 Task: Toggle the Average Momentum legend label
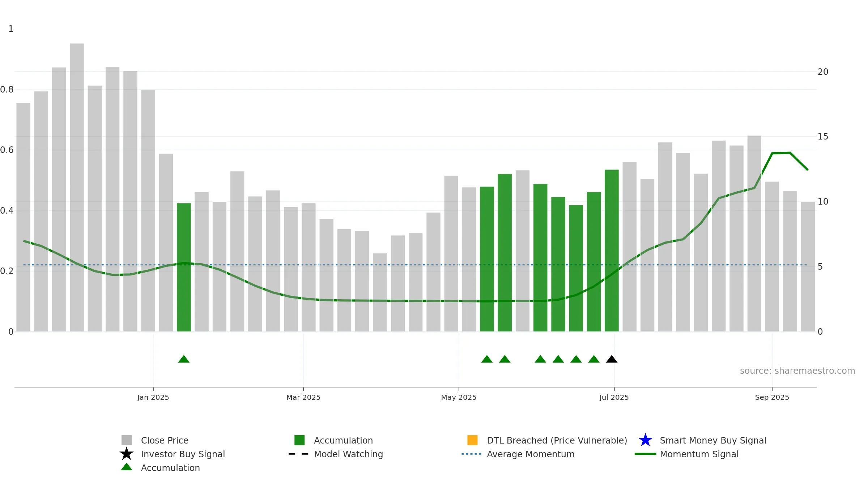[x=531, y=454]
